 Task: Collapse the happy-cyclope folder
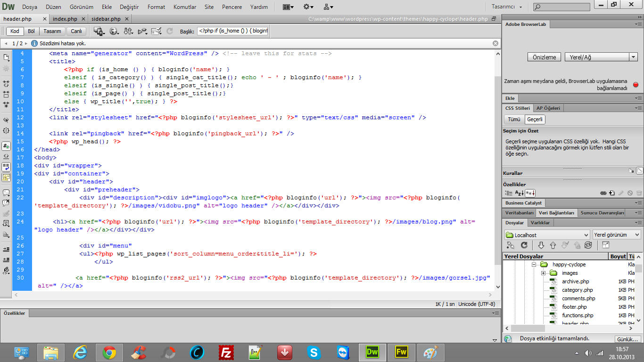pyautogui.click(x=534, y=264)
